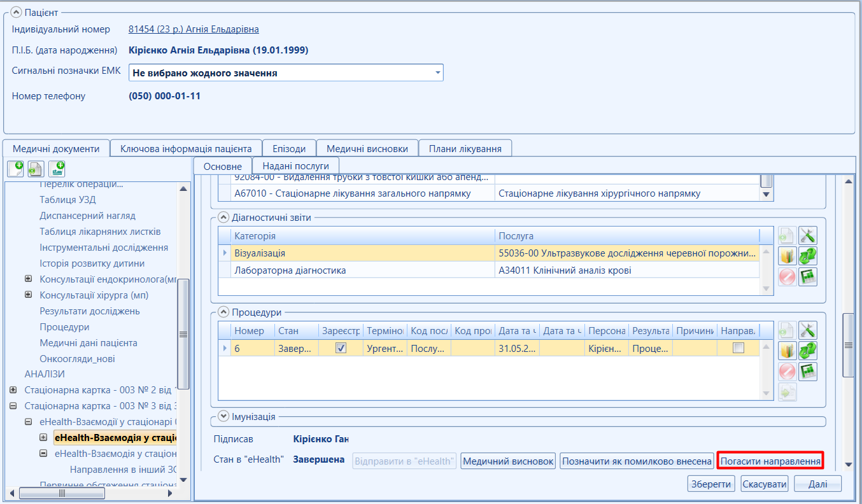Click the green refresh arrows in Процедури
862x504 pixels.
[808, 351]
